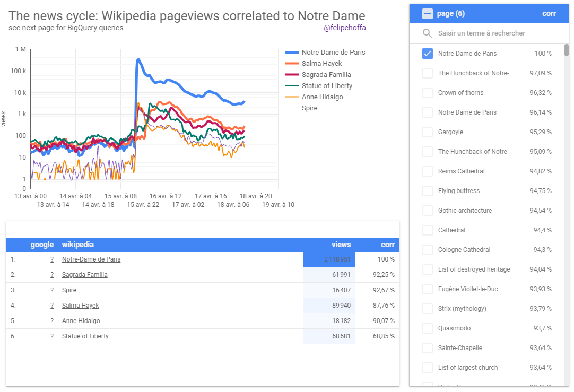Check the Cathedral 94,4 % checkbox

coord(427,230)
